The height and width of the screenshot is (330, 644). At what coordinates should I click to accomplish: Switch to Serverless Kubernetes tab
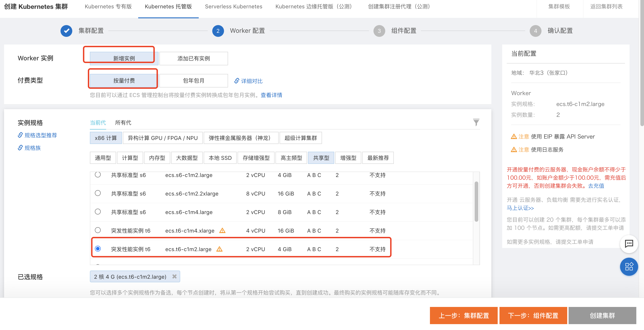tap(233, 7)
